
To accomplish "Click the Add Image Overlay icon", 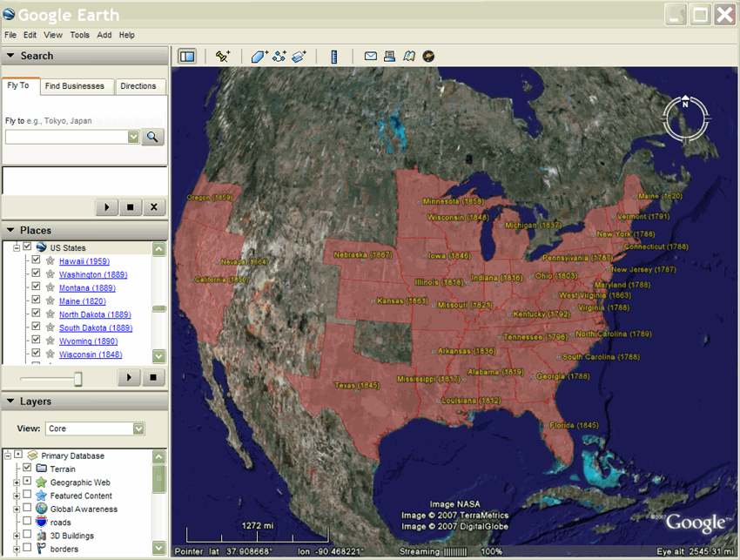I will coord(299,57).
